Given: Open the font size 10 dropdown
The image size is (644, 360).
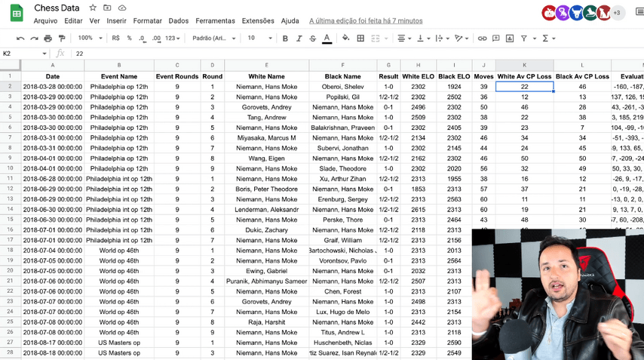Looking at the screenshot, I should [x=259, y=38].
